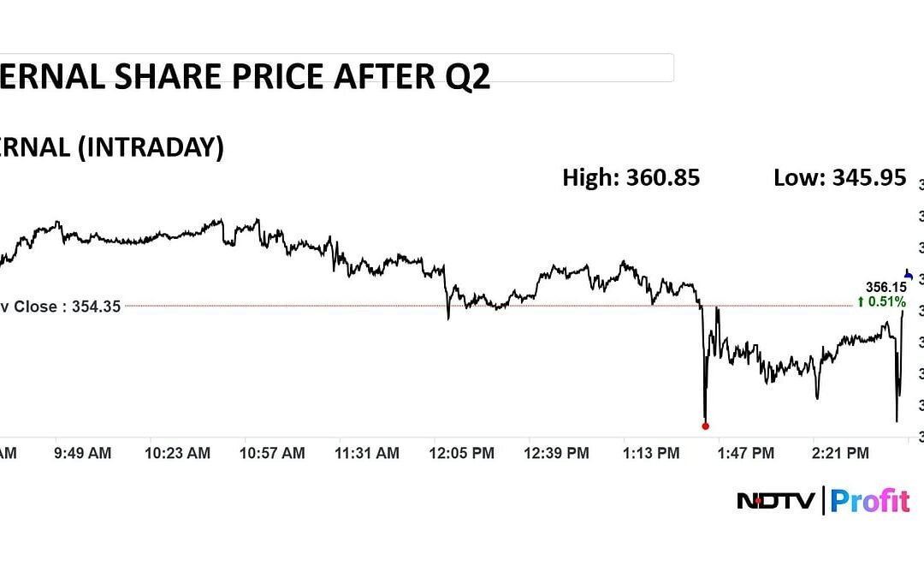Choose the 1:47 PM axis label
This screenshot has height=578, width=924.
click(x=746, y=454)
